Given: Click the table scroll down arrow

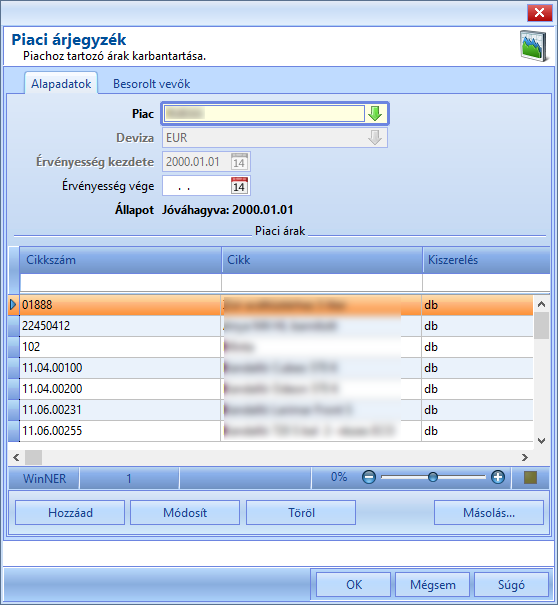Looking at the screenshot, I should [541, 441].
